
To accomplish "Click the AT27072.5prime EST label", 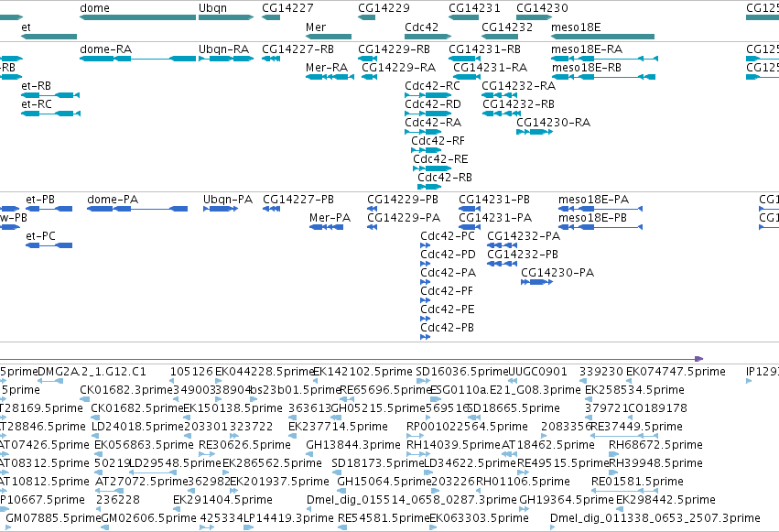I will 141,482.
